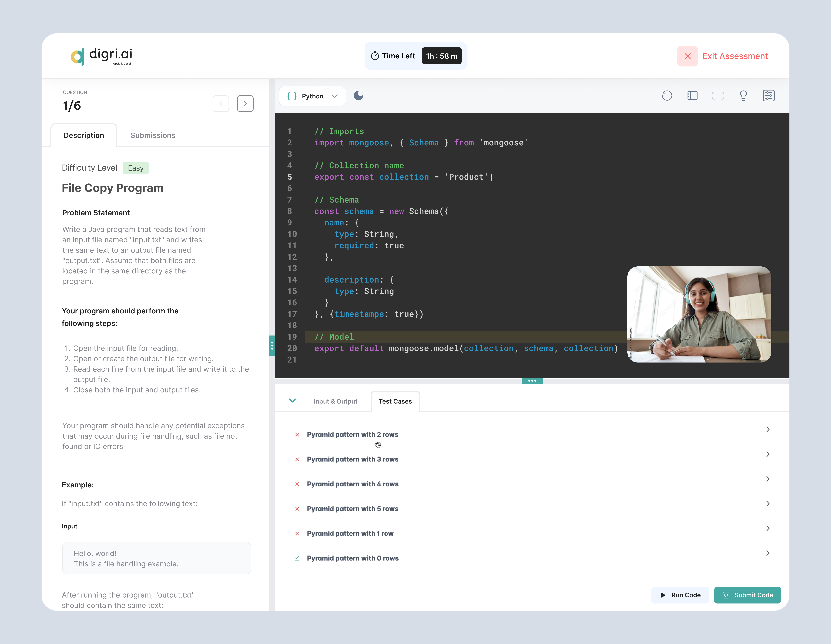Toggle the editor sidebar panel icon

click(692, 95)
